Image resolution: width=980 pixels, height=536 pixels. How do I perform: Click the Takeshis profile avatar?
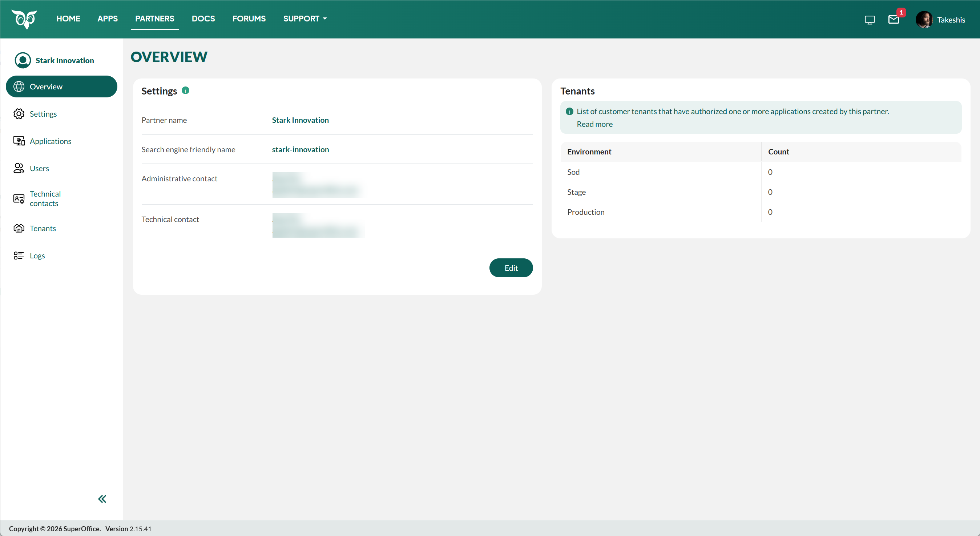click(924, 20)
